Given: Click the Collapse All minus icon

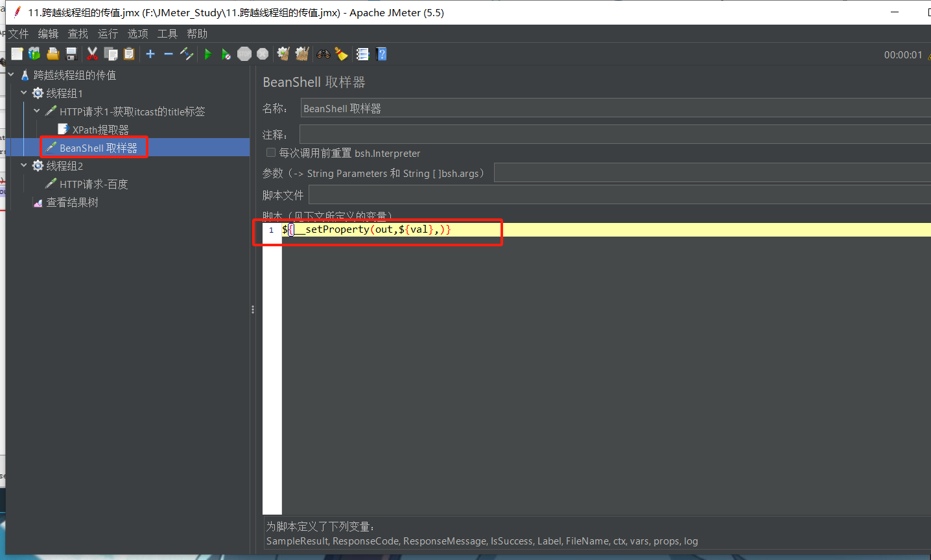Looking at the screenshot, I should [169, 54].
